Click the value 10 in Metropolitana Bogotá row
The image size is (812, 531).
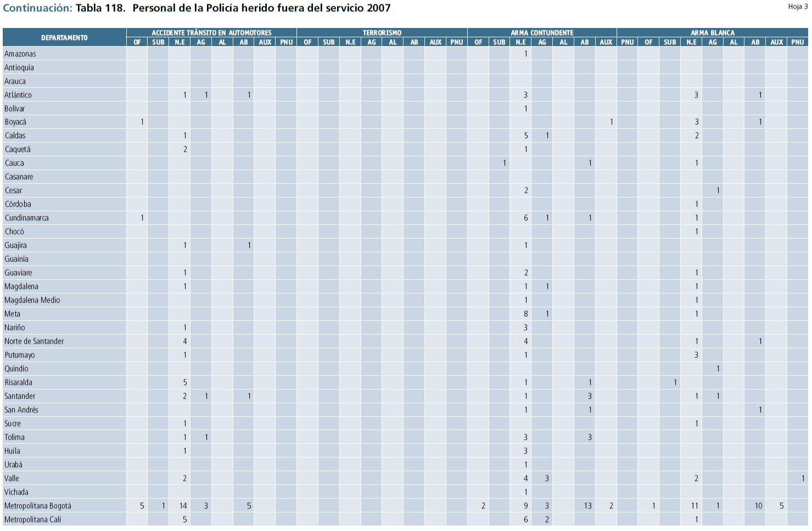click(758, 506)
